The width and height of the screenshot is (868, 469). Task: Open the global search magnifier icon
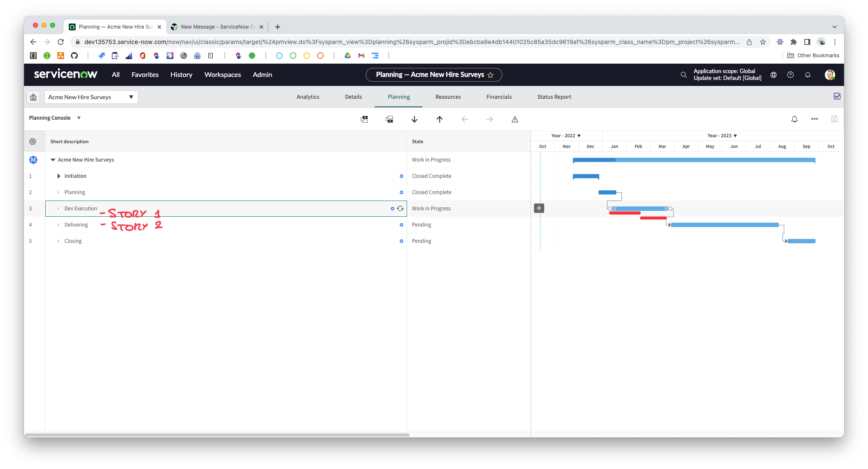click(683, 75)
